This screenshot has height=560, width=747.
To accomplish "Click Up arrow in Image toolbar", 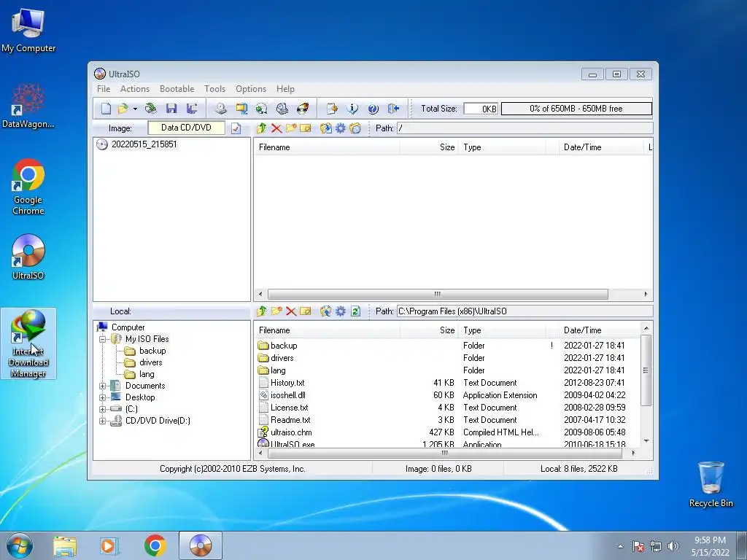I will point(262,128).
